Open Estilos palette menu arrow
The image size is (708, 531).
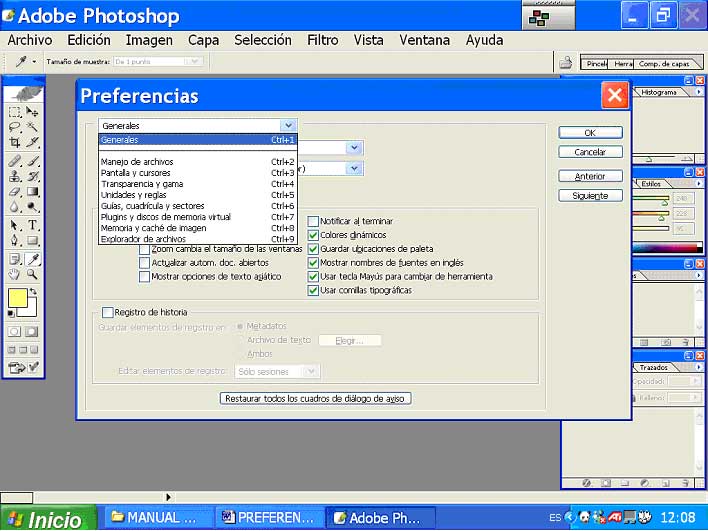pos(699,184)
